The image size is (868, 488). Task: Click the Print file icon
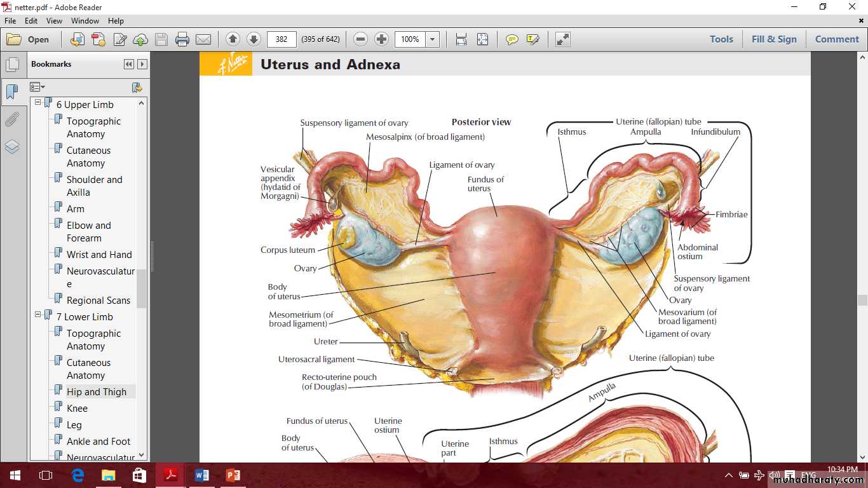click(x=182, y=39)
